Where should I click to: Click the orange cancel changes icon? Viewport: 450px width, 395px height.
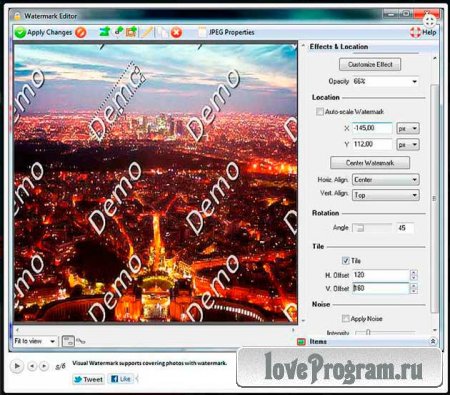point(80,33)
